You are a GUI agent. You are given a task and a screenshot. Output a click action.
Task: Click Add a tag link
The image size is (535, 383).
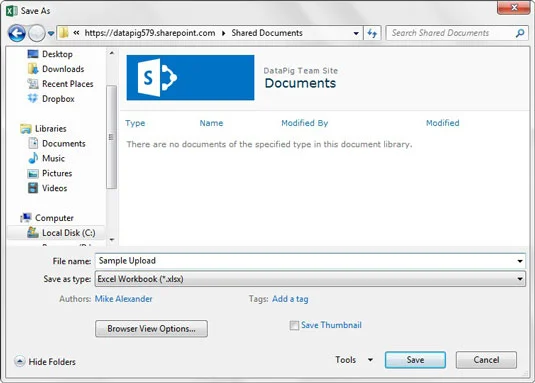pyautogui.click(x=290, y=299)
